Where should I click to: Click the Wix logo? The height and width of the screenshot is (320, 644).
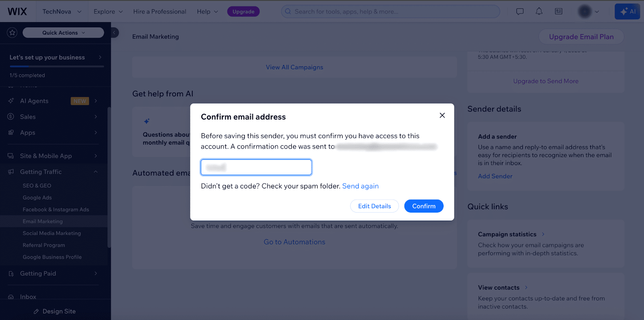coord(17,11)
